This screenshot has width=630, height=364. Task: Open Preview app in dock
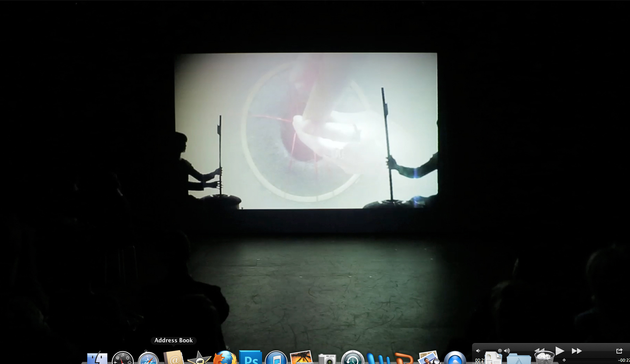pyautogui.click(x=429, y=358)
